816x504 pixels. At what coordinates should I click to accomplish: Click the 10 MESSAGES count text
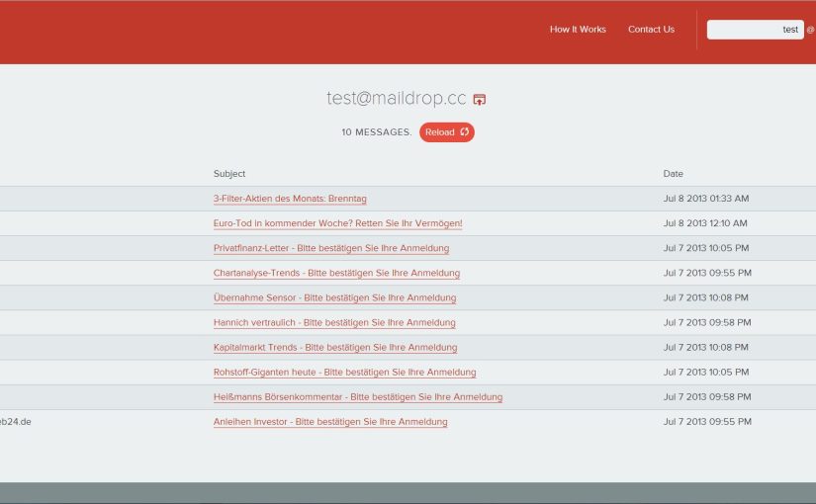pyautogui.click(x=376, y=132)
